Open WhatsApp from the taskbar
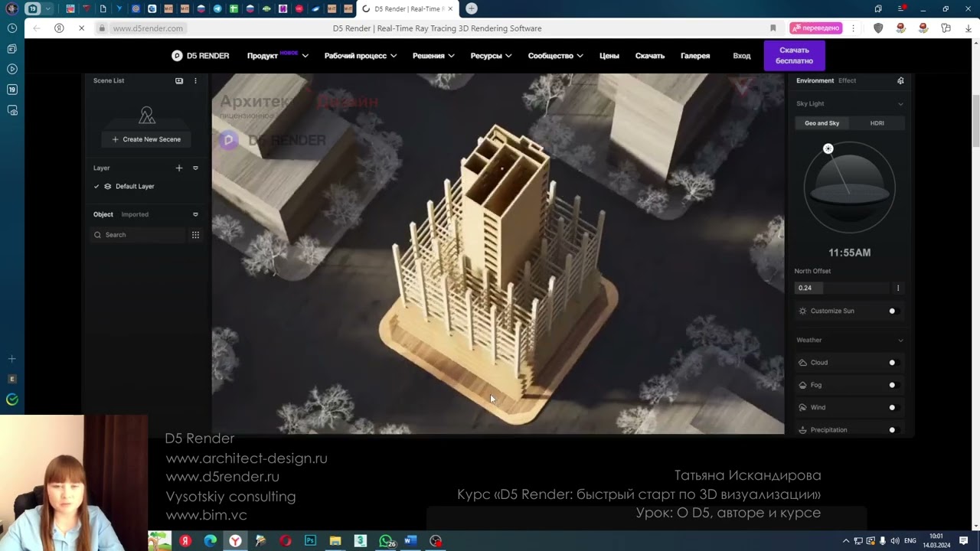 click(386, 541)
